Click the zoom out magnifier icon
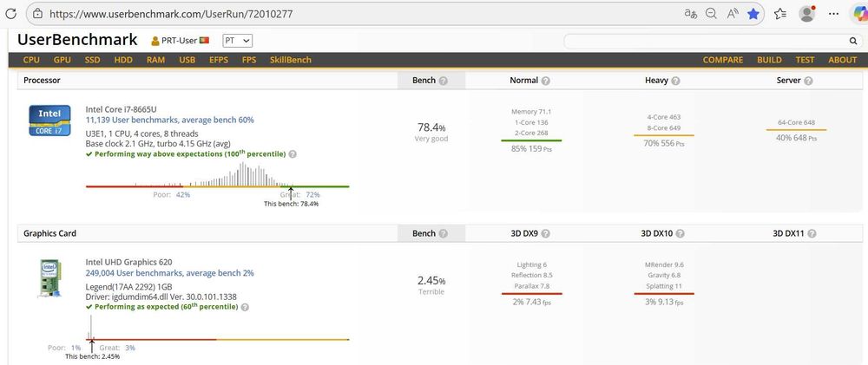 (712, 14)
